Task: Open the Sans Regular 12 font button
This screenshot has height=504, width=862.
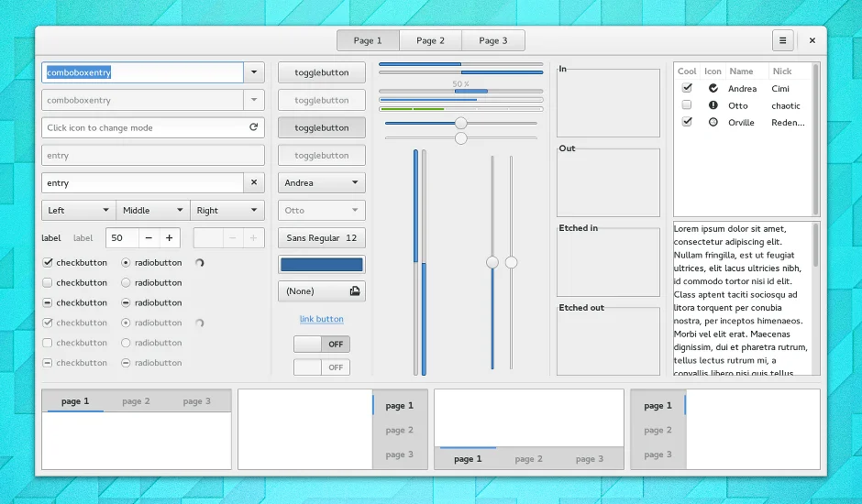Action: [x=321, y=238]
